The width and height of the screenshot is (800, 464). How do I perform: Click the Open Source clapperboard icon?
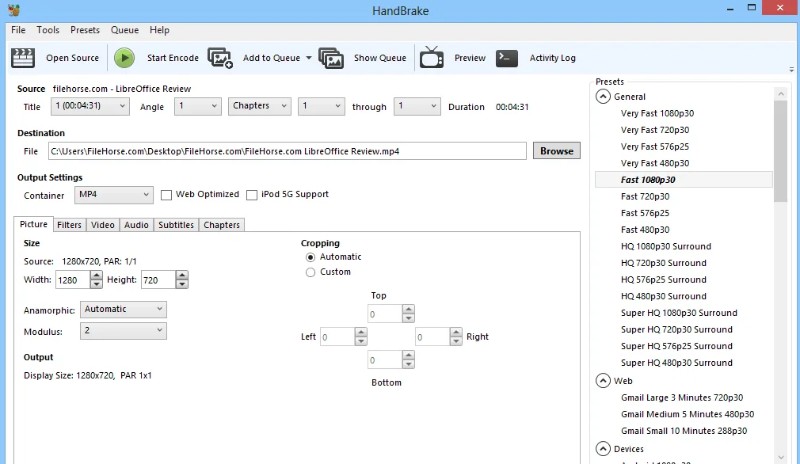[22, 58]
